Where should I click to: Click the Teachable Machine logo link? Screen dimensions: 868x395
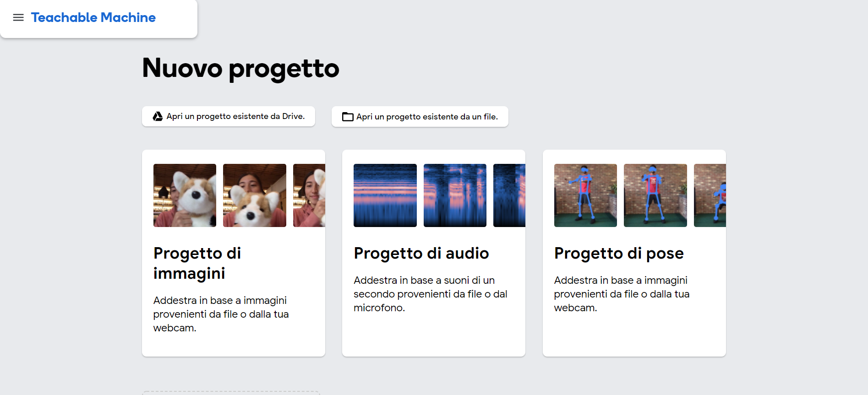coord(93,17)
